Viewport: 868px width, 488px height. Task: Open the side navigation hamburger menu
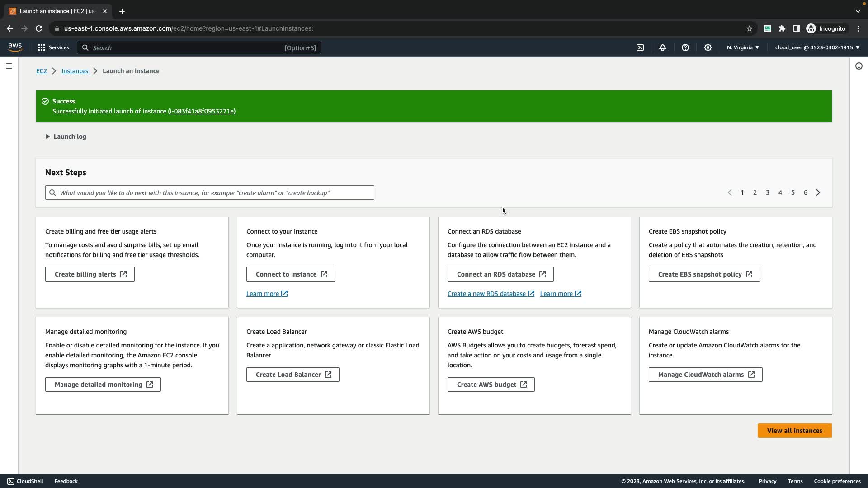click(9, 66)
